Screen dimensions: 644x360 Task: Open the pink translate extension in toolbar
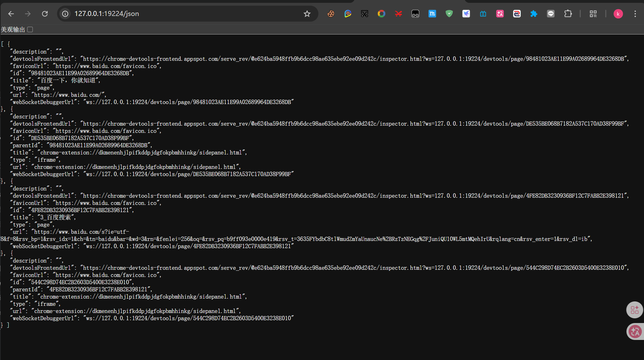pyautogui.click(x=500, y=14)
